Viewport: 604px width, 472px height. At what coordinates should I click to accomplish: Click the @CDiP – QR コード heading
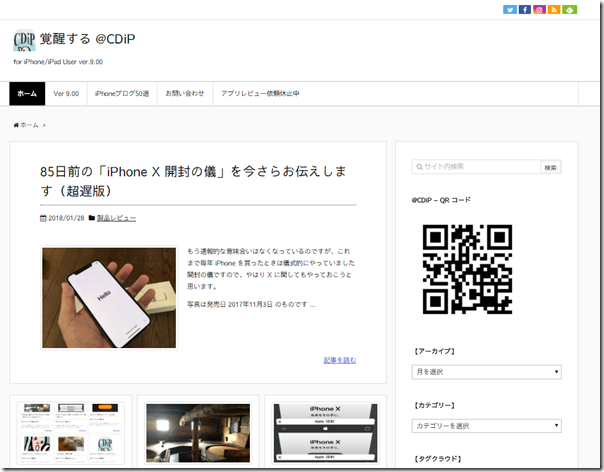441,200
